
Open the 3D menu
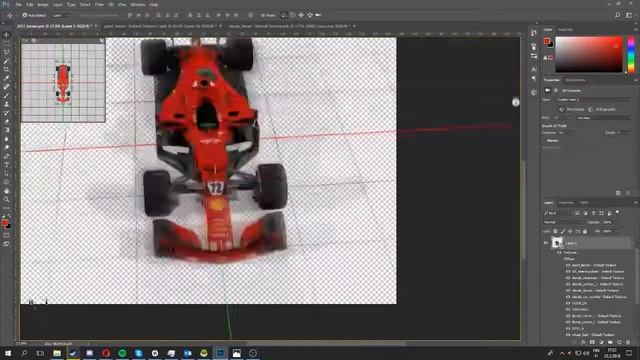[111, 4]
